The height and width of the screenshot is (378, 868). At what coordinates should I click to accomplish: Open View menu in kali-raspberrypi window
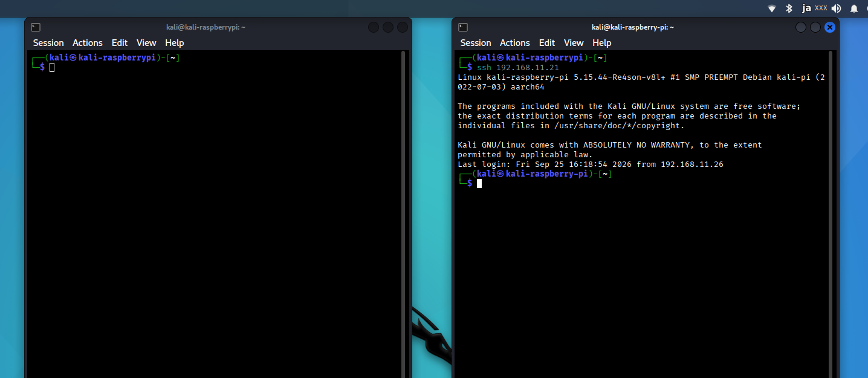click(146, 43)
